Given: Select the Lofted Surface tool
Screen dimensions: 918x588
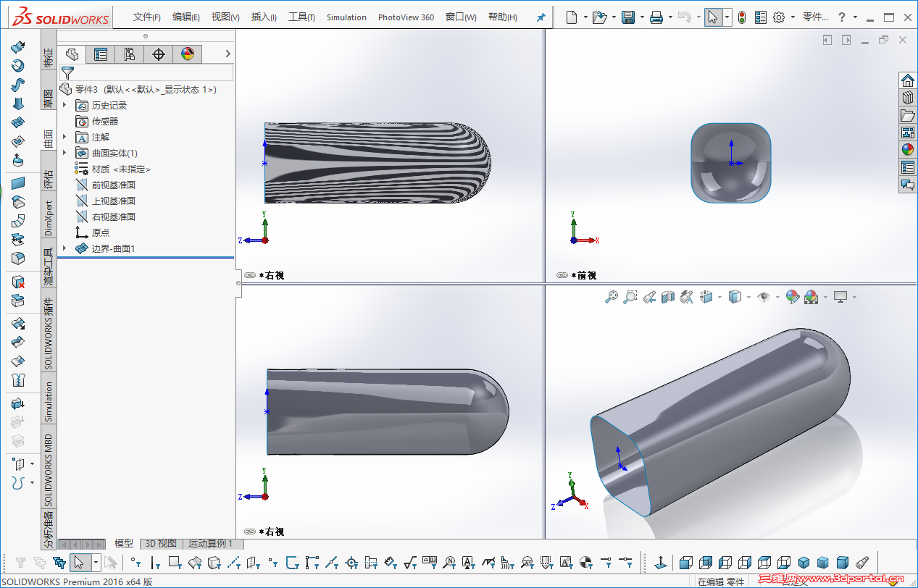Looking at the screenshot, I should point(18,104).
